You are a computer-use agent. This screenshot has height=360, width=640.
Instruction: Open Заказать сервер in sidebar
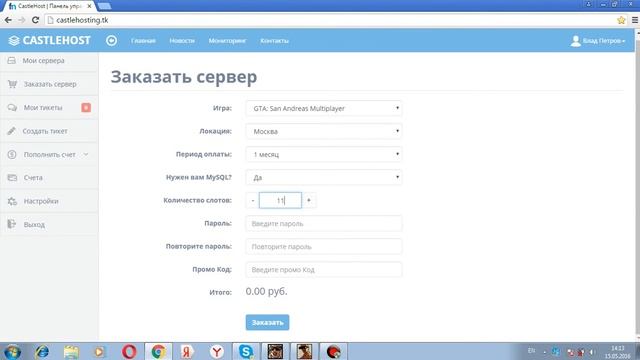[x=49, y=84]
